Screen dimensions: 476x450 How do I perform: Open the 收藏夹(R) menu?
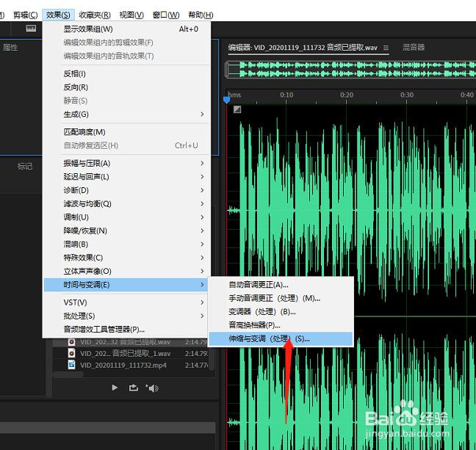pos(95,15)
